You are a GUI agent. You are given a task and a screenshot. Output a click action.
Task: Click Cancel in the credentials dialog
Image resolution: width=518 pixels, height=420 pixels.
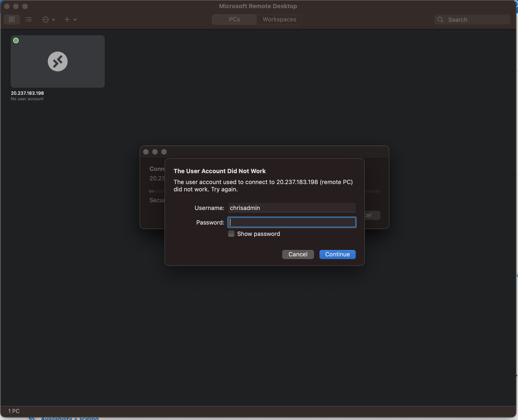pyautogui.click(x=298, y=254)
